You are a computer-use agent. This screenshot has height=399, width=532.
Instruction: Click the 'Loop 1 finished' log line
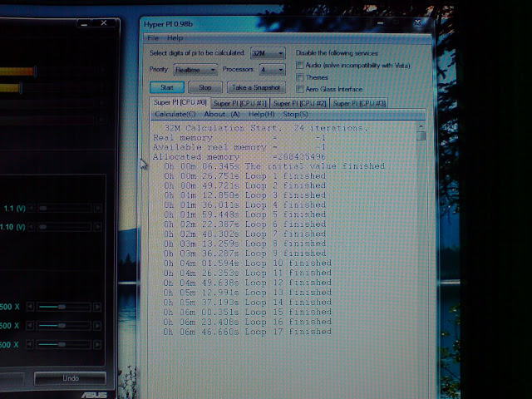click(x=245, y=176)
